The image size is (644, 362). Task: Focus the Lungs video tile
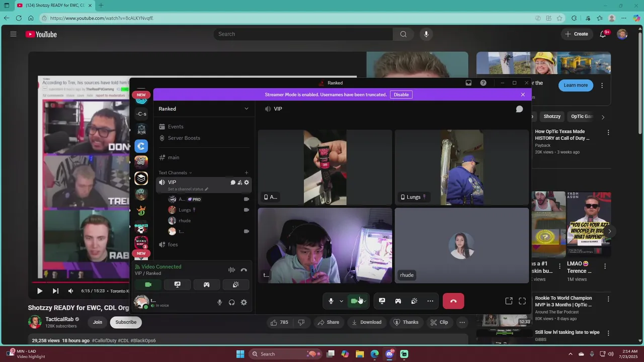461,167
